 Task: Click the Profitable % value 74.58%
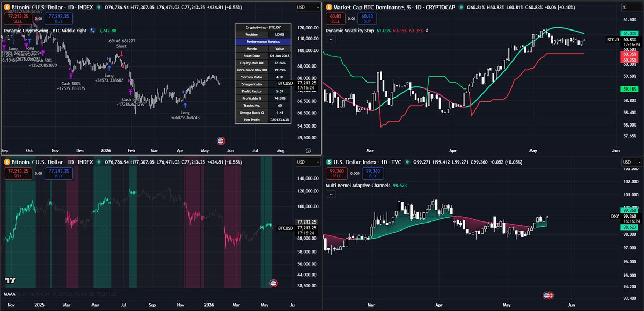[279, 98]
